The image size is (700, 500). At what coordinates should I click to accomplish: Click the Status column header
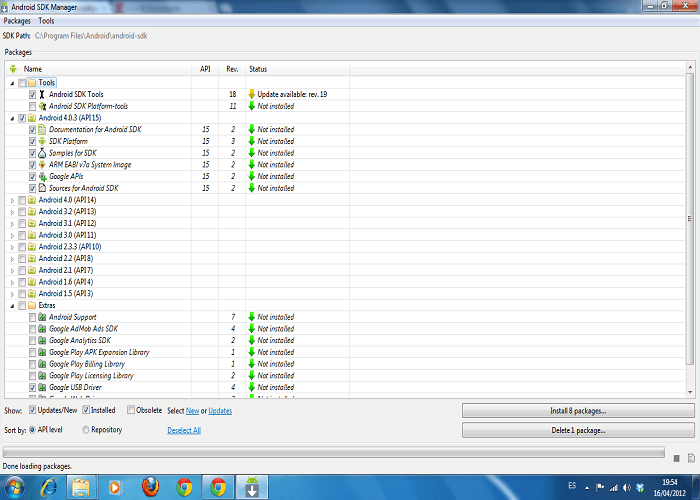[x=297, y=69]
